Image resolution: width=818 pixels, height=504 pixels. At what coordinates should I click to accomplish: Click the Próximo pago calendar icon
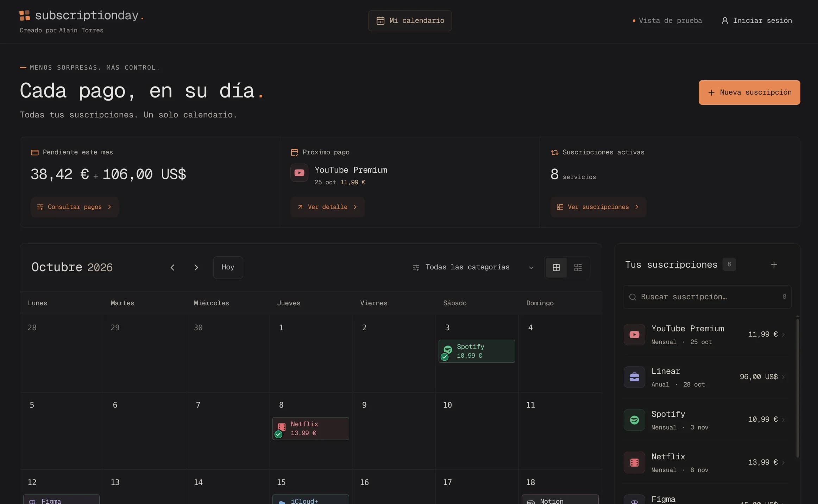pos(294,152)
